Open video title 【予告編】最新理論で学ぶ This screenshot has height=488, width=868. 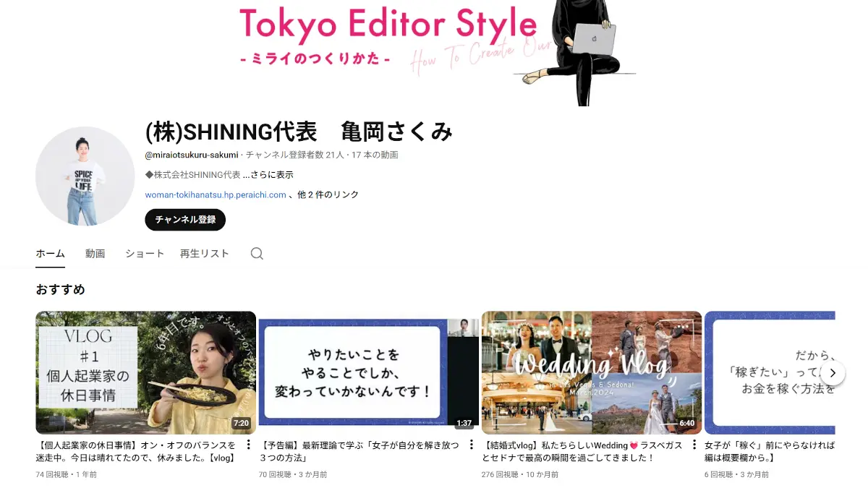coord(359,451)
